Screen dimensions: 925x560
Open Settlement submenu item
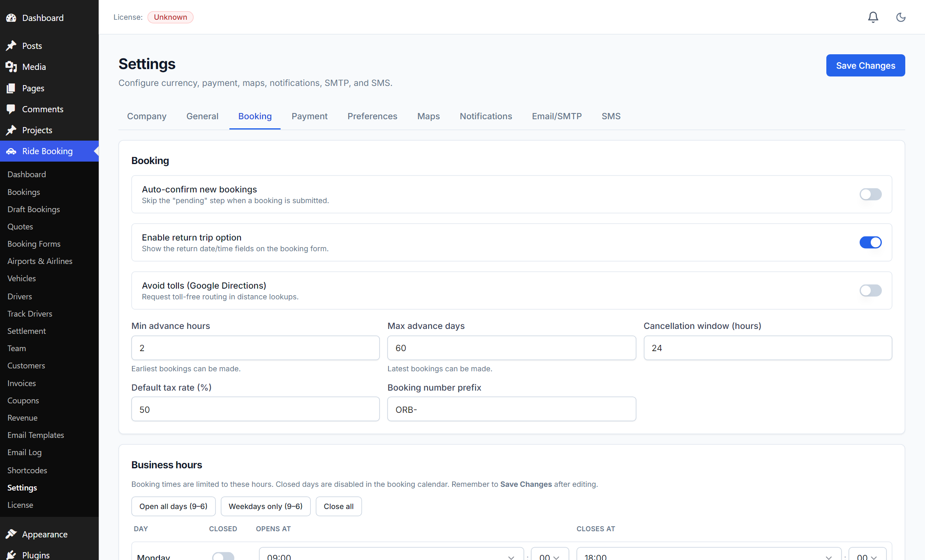(27, 331)
